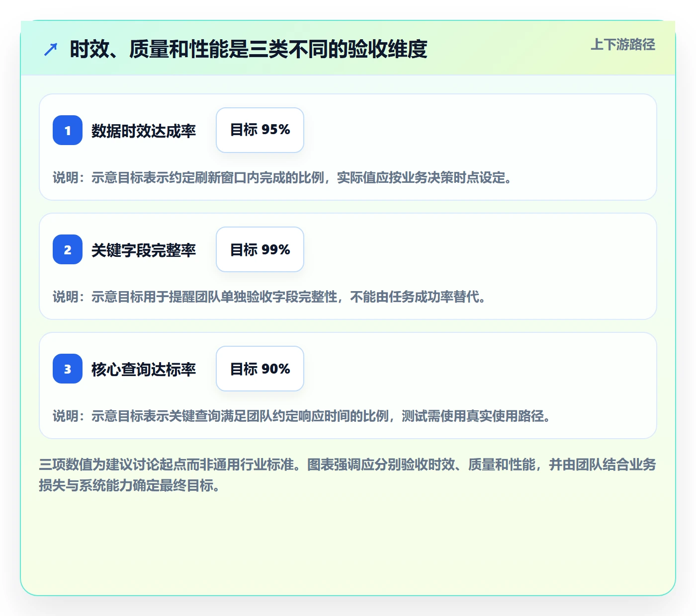The width and height of the screenshot is (696, 616).
Task: Click the 上下游路径 label in the header
Action: coord(623,45)
